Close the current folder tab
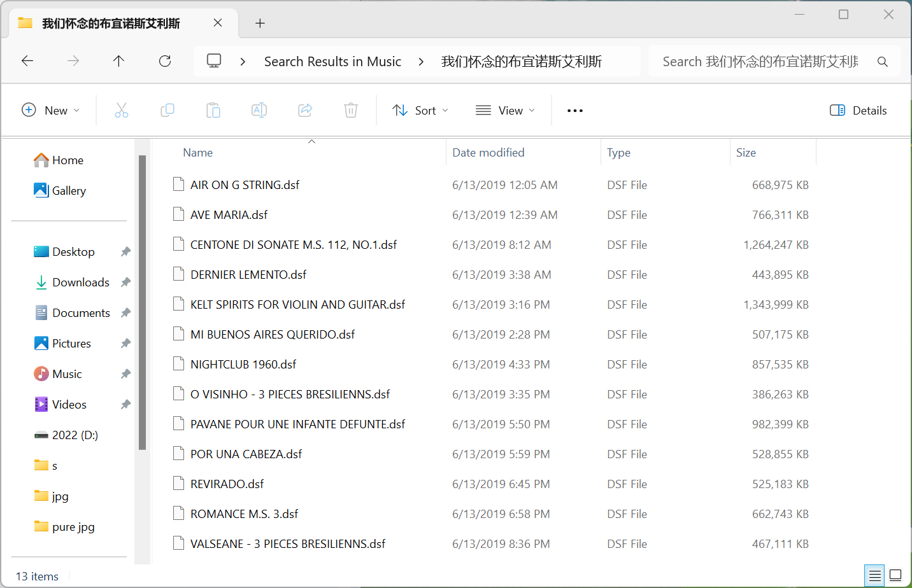This screenshot has height=588, width=912. click(x=218, y=23)
